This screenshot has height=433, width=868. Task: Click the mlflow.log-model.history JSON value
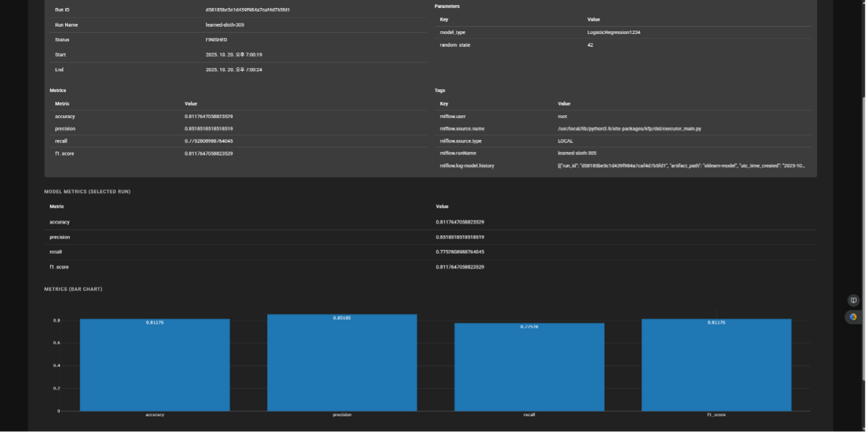click(682, 165)
